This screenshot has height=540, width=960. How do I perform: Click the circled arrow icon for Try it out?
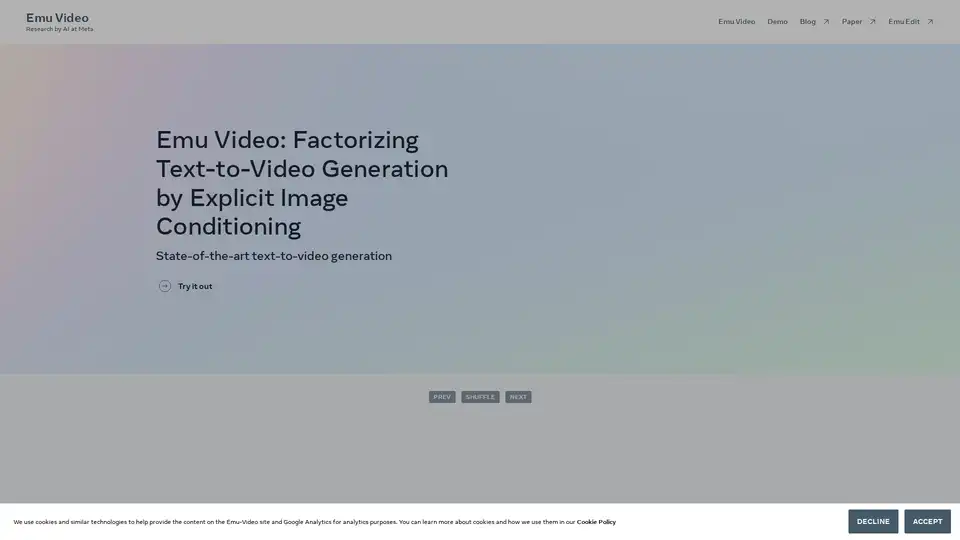(165, 286)
